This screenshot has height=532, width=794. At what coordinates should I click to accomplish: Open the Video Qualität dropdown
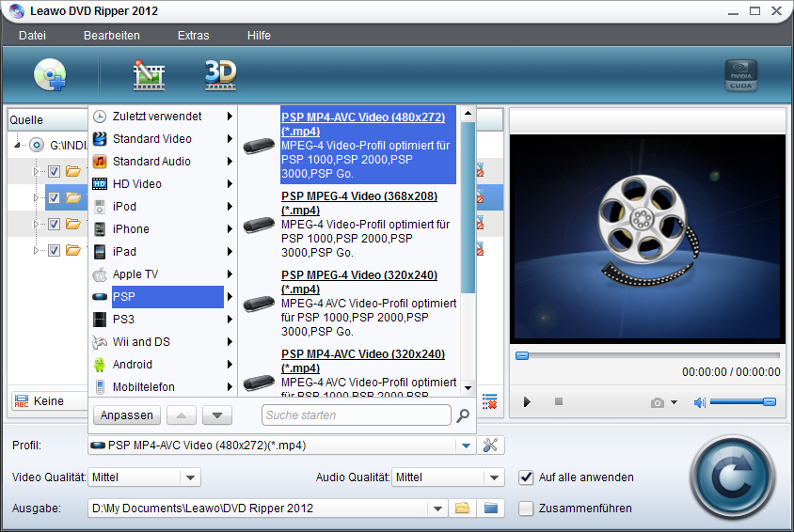coord(191,477)
